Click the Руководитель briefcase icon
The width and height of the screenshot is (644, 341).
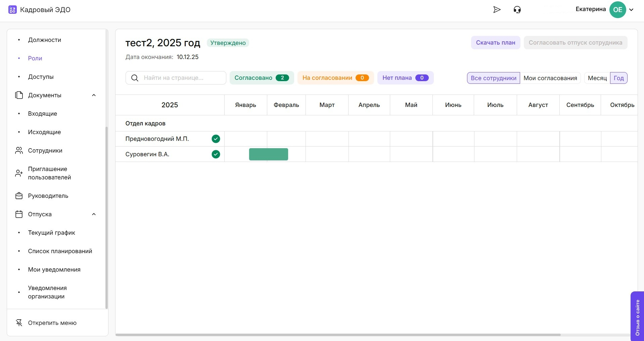tap(19, 196)
